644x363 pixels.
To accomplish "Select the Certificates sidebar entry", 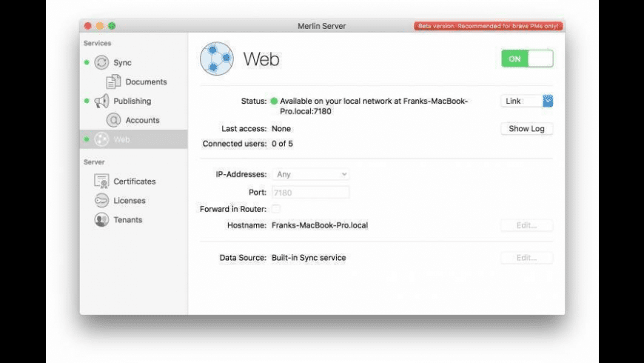I will click(133, 181).
